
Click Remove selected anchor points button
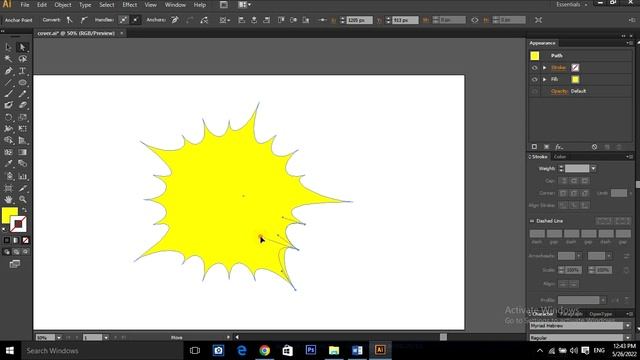175,20
